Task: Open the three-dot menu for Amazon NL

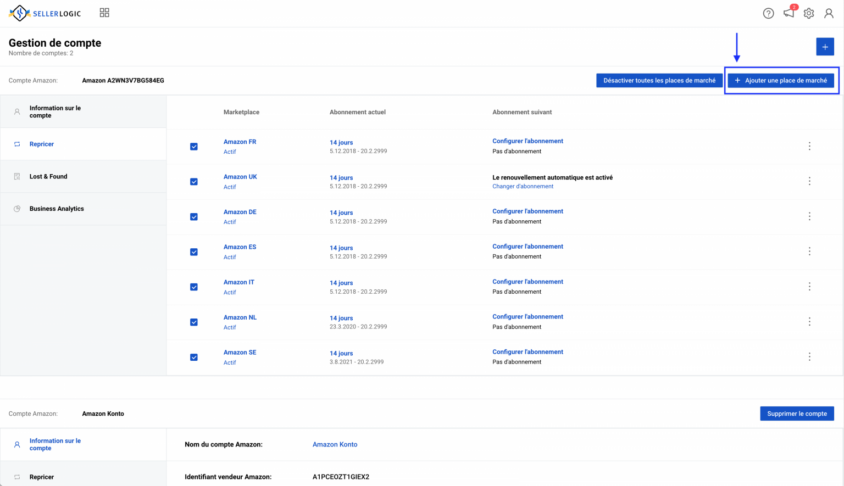Action: [809, 322]
